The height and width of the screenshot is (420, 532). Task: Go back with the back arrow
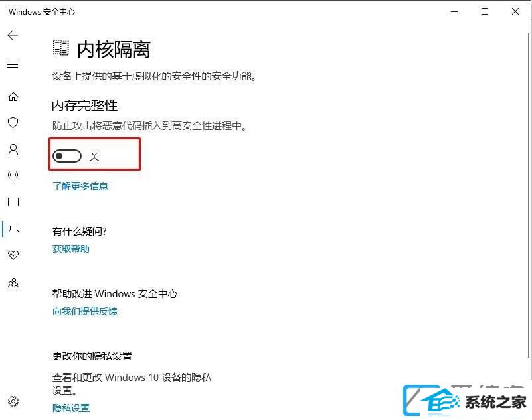(13, 35)
